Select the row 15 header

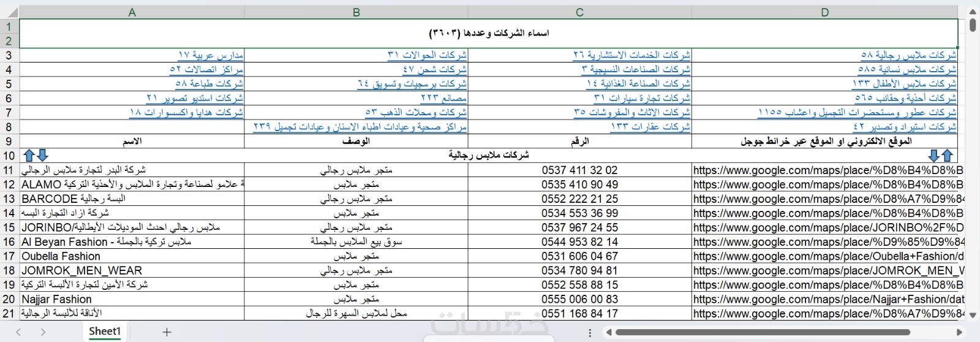tap(9, 227)
